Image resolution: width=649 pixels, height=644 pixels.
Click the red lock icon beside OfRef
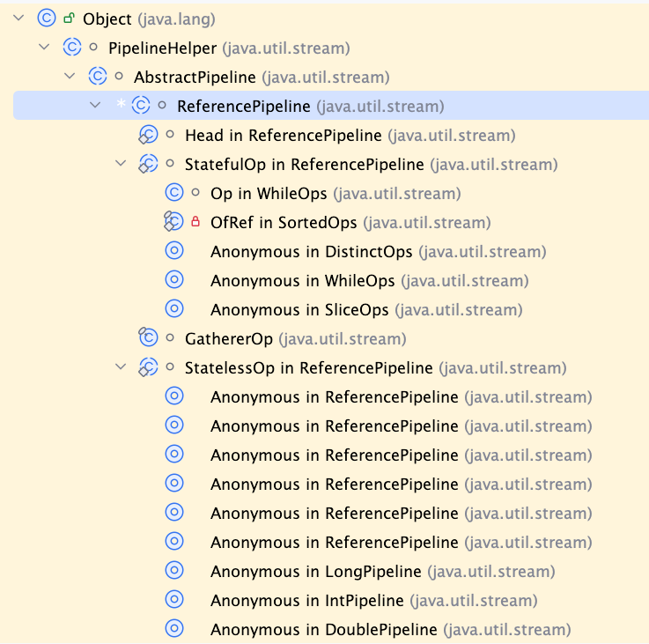(195, 222)
